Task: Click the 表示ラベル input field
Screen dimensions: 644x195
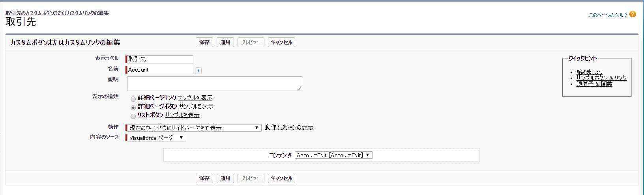Action: [x=160, y=59]
